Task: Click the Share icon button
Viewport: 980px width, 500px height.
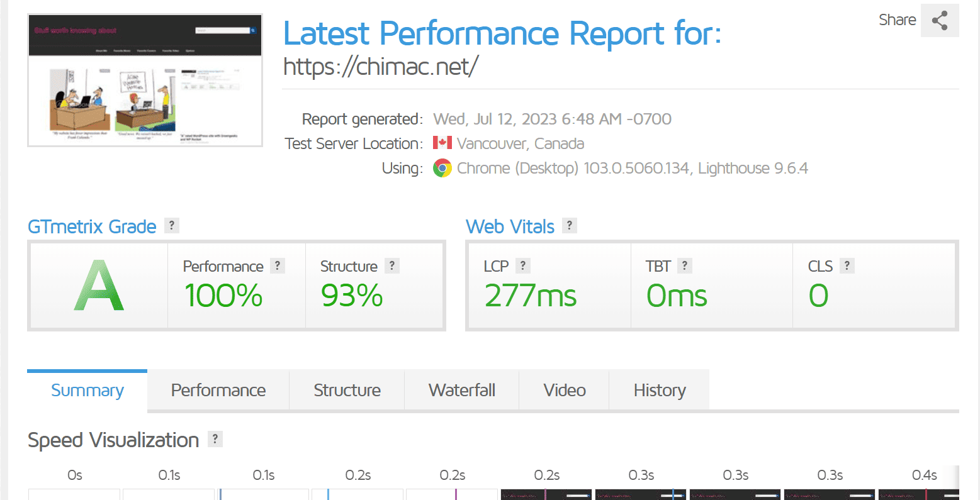Action: pyautogui.click(x=940, y=20)
